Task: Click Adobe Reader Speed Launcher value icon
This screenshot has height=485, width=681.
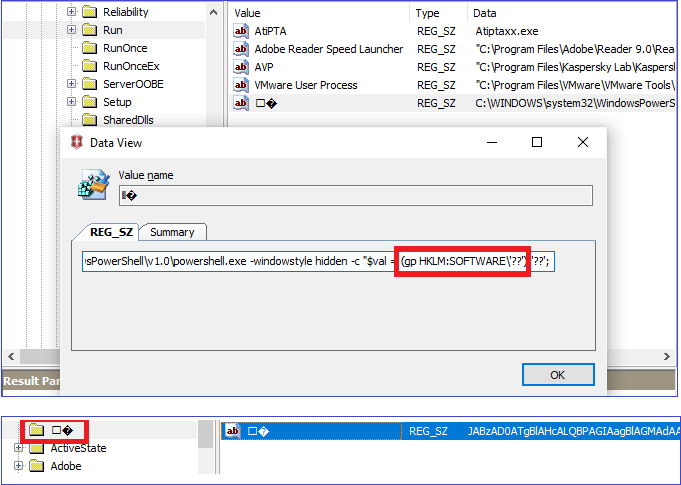Action: pos(241,49)
